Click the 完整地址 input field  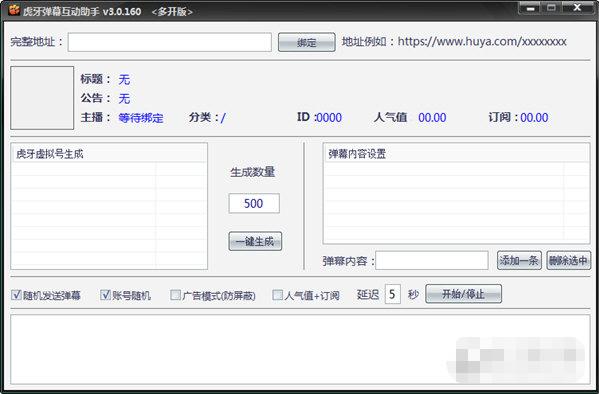170,42
